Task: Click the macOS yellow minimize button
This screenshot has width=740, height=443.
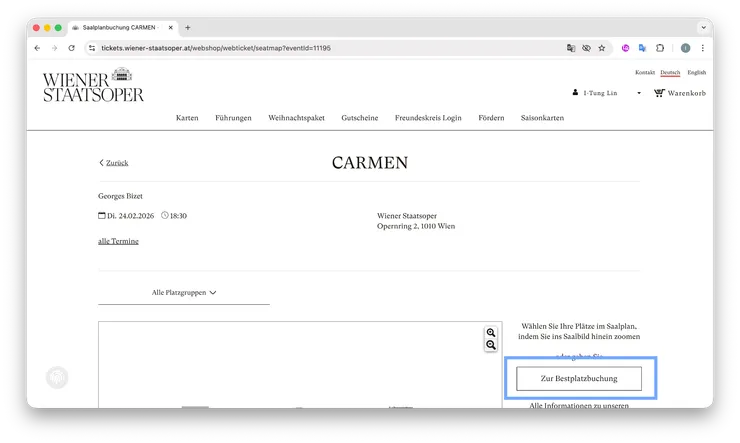Action: (x=47, y=28)
